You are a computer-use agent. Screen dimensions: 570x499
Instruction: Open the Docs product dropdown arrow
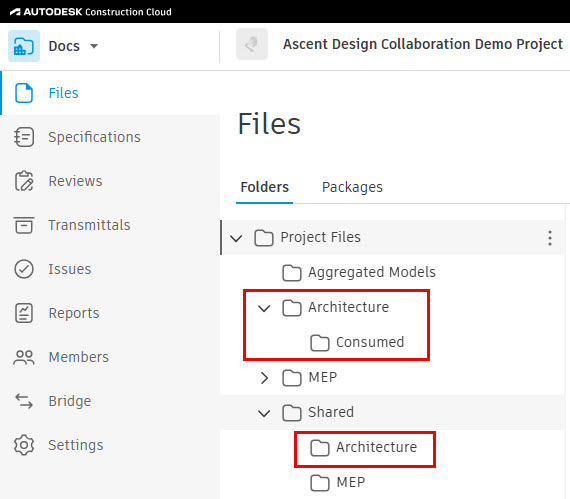[94, 46]
